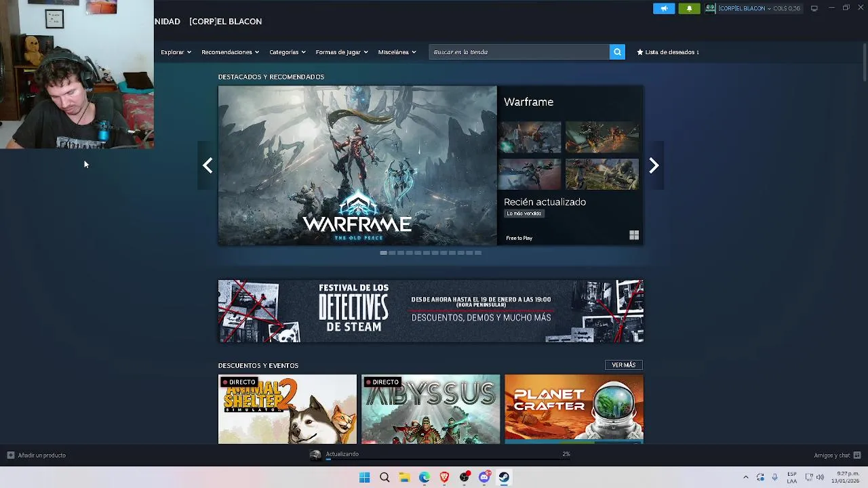View top-left Warframe screenshot thumbnail
Screen dimensions: 868x488
pos(530,138)
